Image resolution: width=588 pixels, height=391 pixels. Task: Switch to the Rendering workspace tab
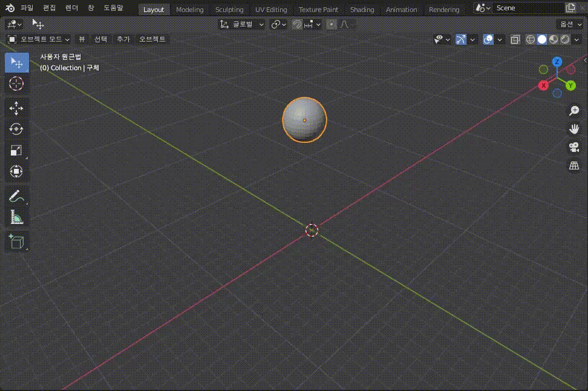444,9
